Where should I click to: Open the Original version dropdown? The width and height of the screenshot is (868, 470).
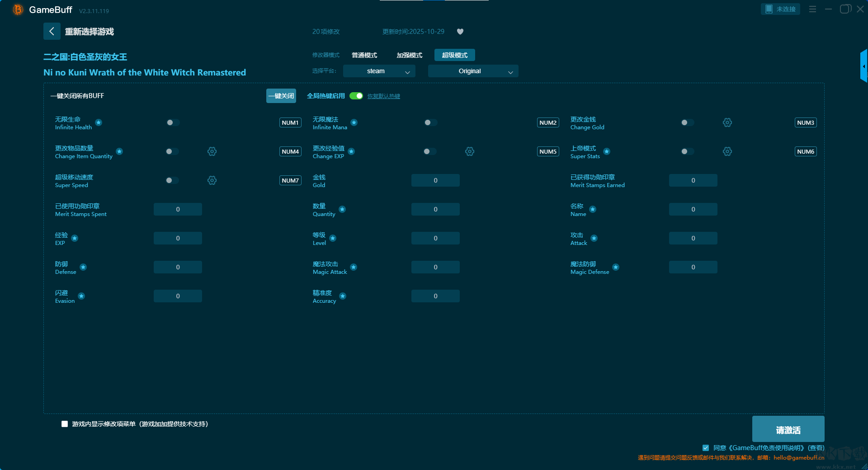point(473,71)
